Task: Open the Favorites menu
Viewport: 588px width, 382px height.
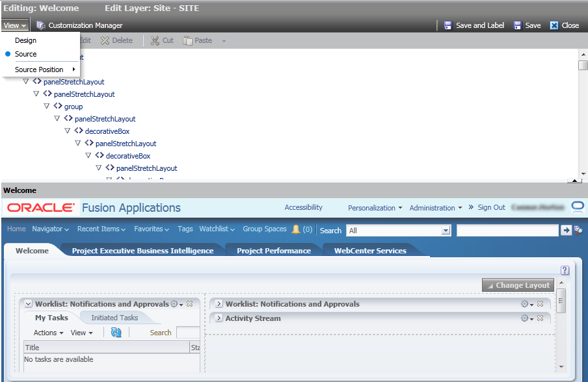Action: (x=152, y=229)
